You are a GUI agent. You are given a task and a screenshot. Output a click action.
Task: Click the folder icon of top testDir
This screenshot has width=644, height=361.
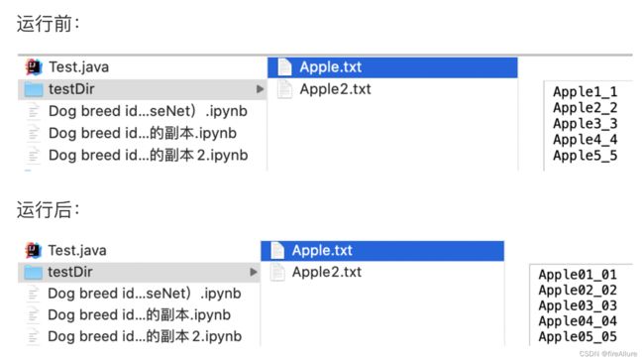click(x=34, y=89)
